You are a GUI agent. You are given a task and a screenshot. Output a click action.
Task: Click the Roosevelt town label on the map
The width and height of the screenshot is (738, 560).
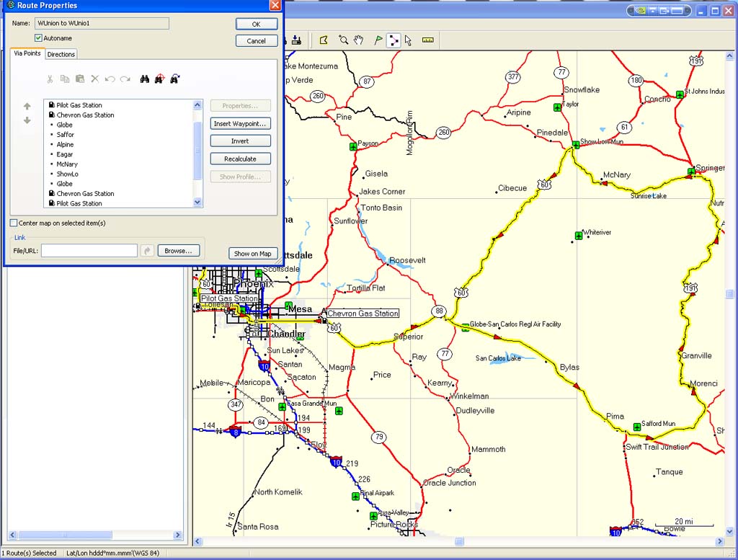407,260
